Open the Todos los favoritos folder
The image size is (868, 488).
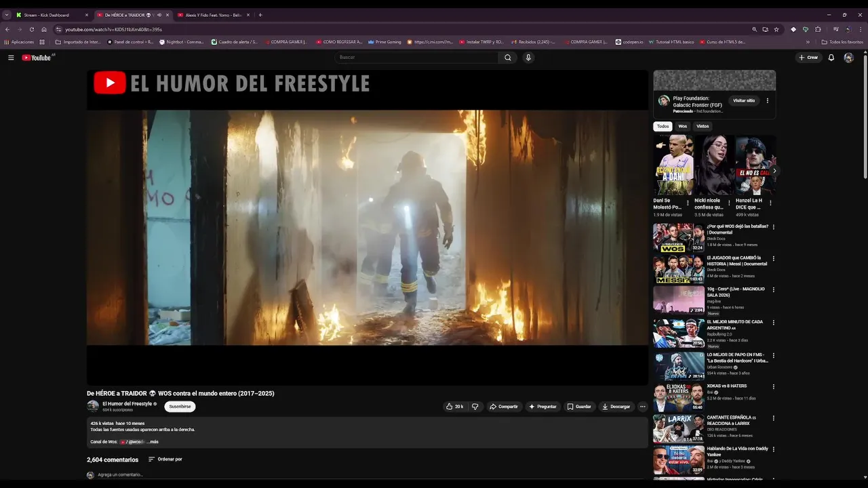pos(842,42)
